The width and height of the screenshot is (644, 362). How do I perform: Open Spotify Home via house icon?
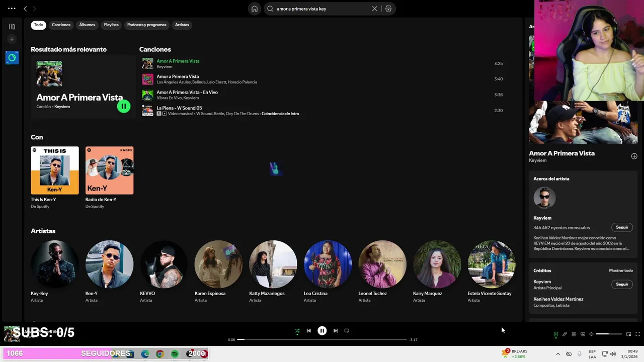click(255, 9)
